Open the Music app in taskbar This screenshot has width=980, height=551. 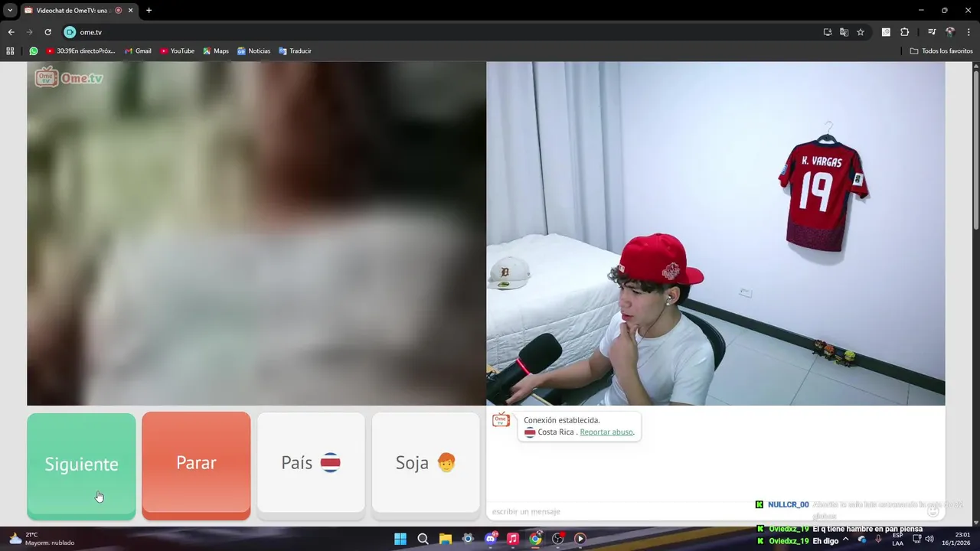coord(513,539)
